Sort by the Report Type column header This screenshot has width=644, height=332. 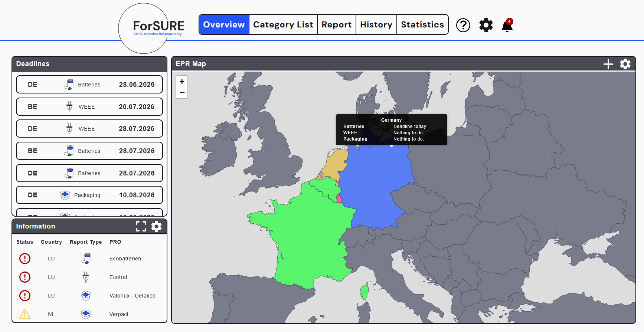86,242
